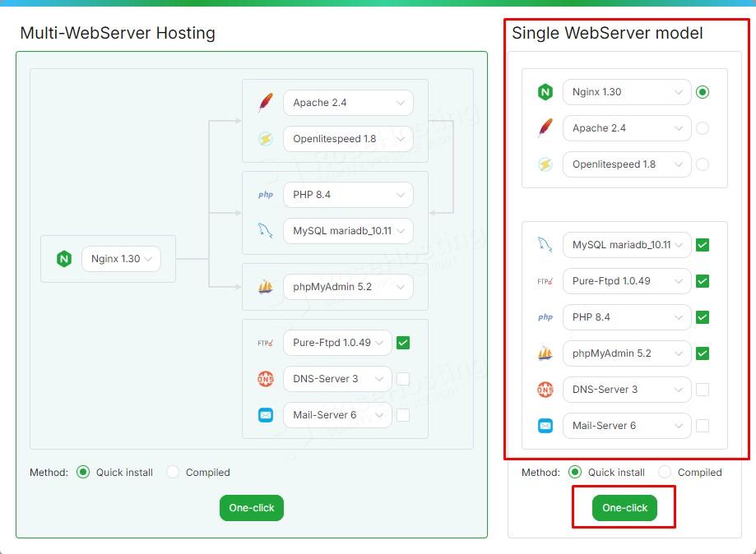Click the DNS globe icon in Single WebServer model
The height and width of the screenshot is (554, 756).
545,390
